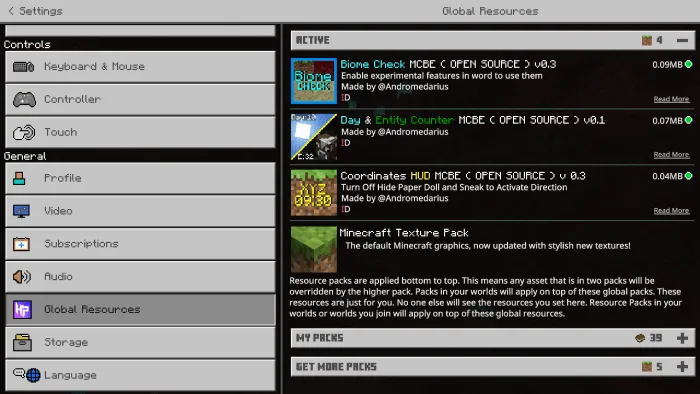Click the My Packs count icon
700x394 pixels.
click(640, 338)
